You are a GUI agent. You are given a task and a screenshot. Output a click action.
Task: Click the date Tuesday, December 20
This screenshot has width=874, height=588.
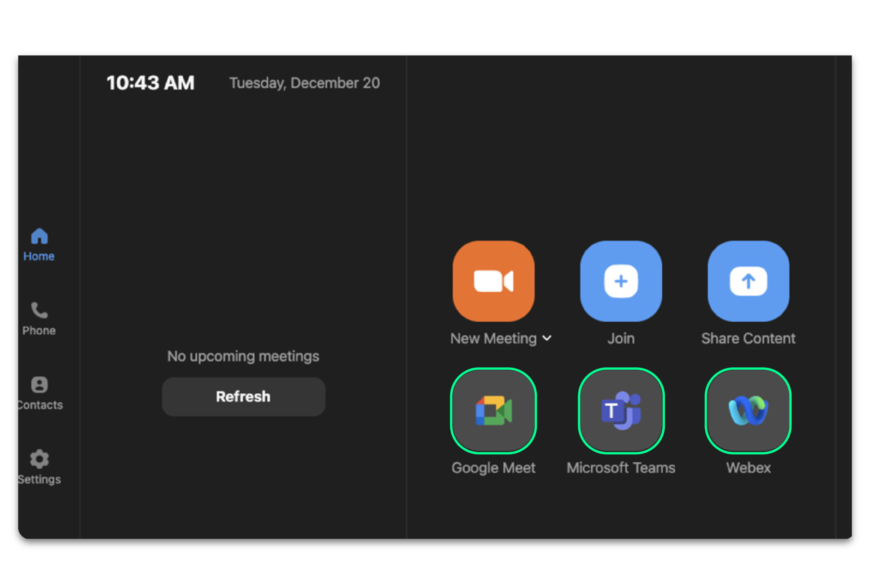[305, 83]
